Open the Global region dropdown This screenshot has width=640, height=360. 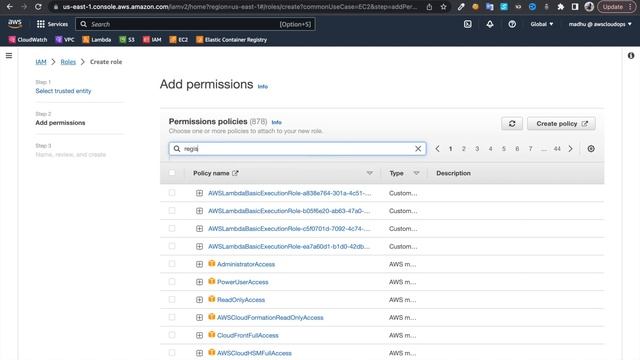pos(542,24)
